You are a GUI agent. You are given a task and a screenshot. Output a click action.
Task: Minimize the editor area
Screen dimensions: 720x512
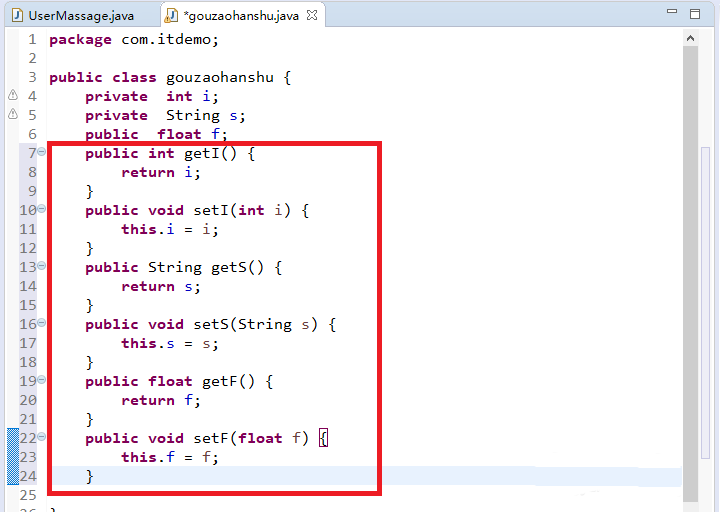coord(672,11)
